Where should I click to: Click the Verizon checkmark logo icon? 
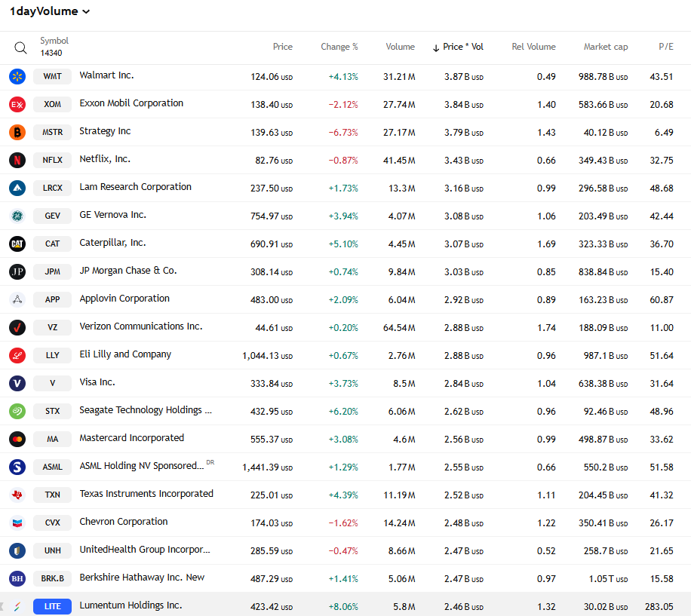coord(17,327)
